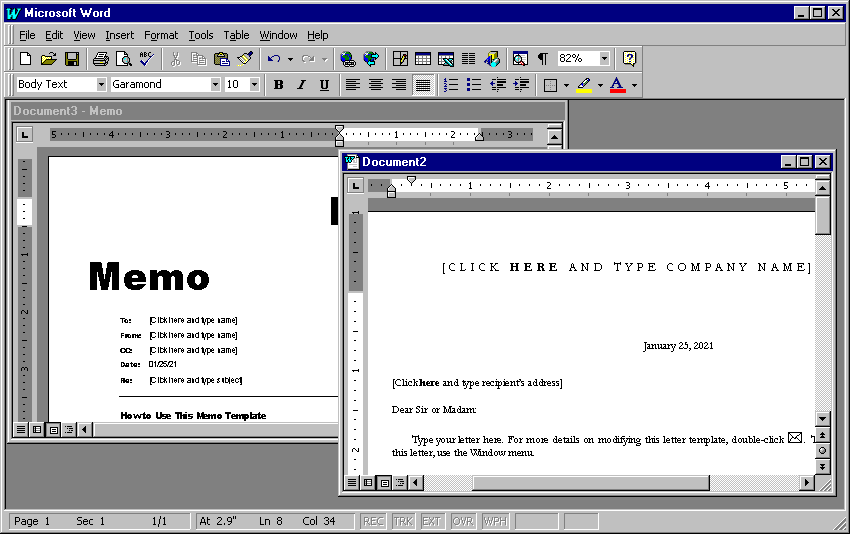
Task: Decrease the paragraph indent
Action: (x=498, y=85)
